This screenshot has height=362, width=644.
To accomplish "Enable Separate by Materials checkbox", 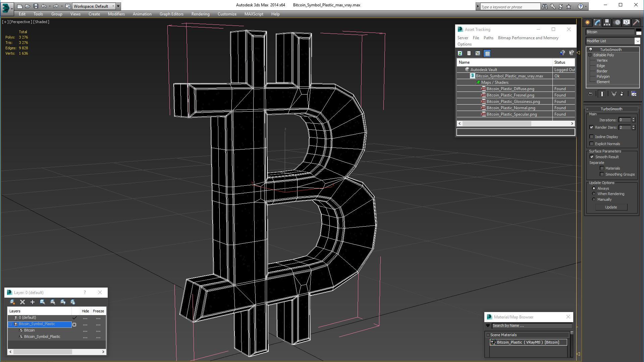I will pos(602,168).
